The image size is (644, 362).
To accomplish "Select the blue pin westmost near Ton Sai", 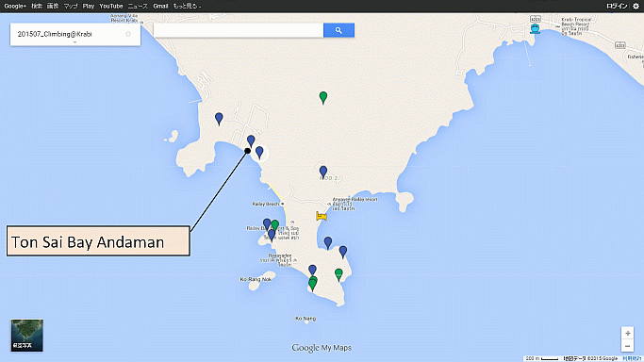I will (219, 119).
